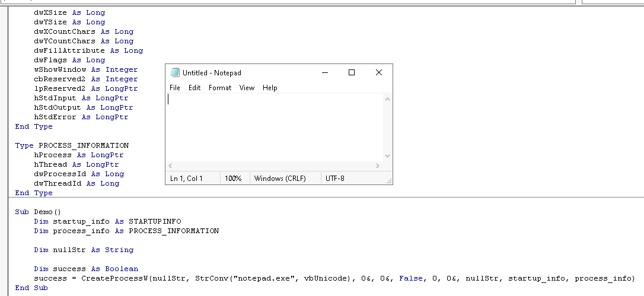Click the Notepad scroll up arrow
The image size is (644, 296).
[x=388, y=99]
